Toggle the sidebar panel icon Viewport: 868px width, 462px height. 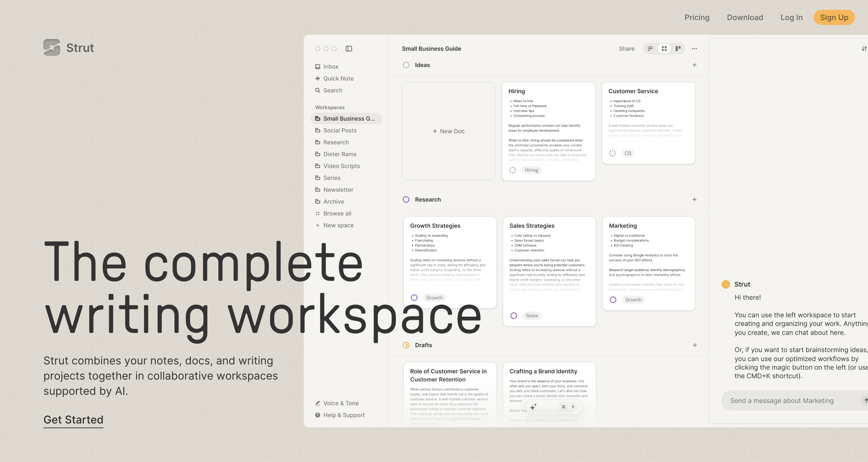tap(349, 49)
